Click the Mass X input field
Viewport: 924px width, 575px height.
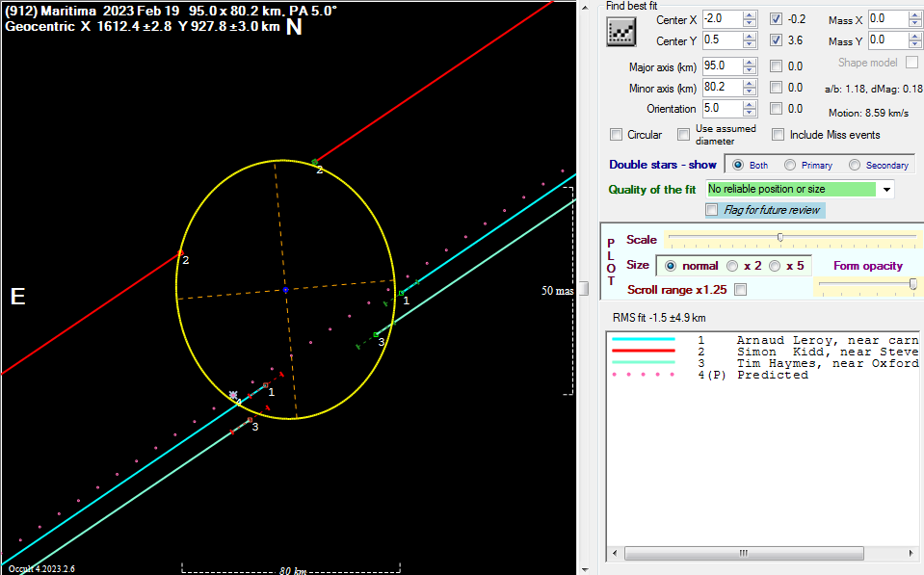click(887, 19)
